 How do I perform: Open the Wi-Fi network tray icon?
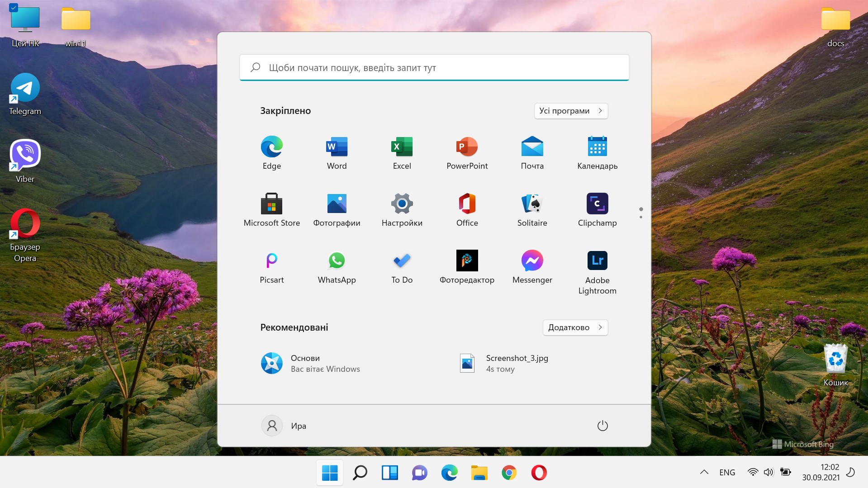click(753, 472)
